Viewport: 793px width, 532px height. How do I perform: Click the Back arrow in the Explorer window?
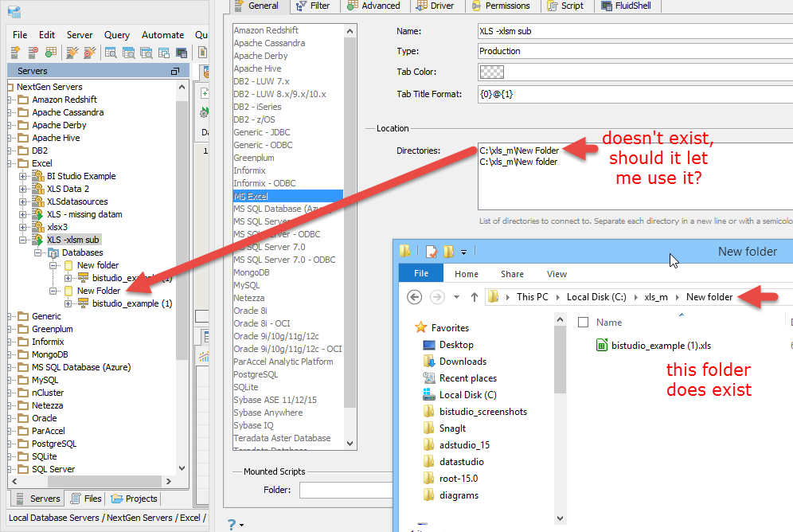414,297
